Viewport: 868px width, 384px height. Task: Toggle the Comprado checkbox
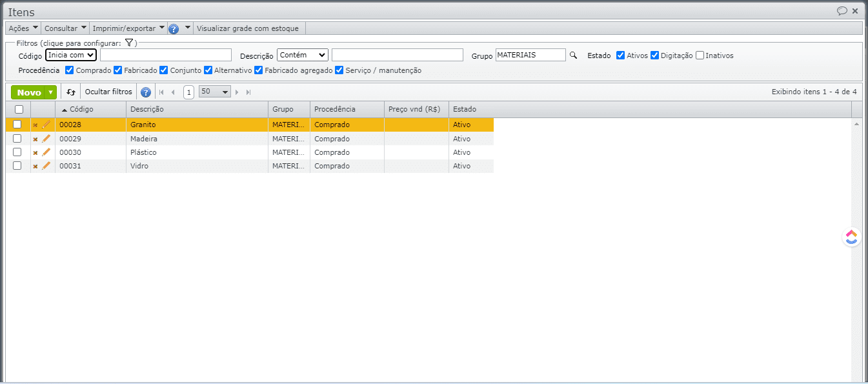[x=70, y=70]
